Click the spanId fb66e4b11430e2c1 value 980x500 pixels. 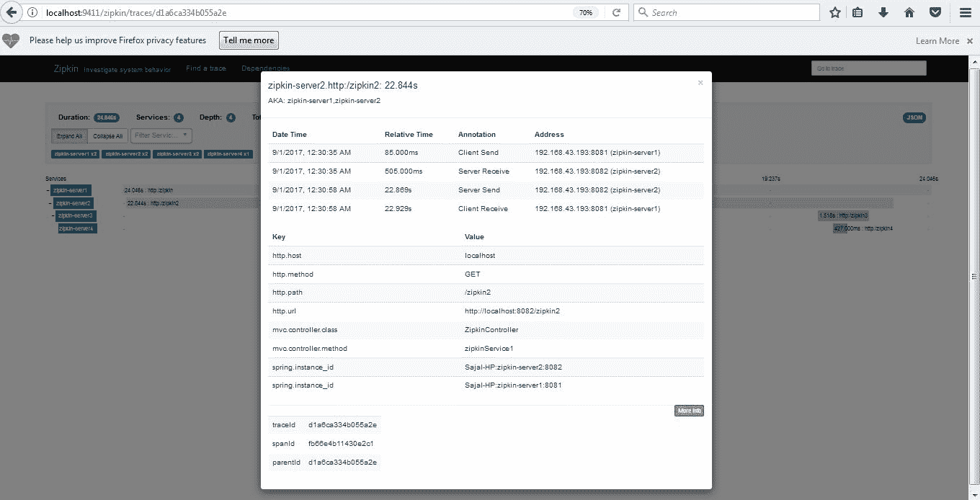(x=341, y=444)
